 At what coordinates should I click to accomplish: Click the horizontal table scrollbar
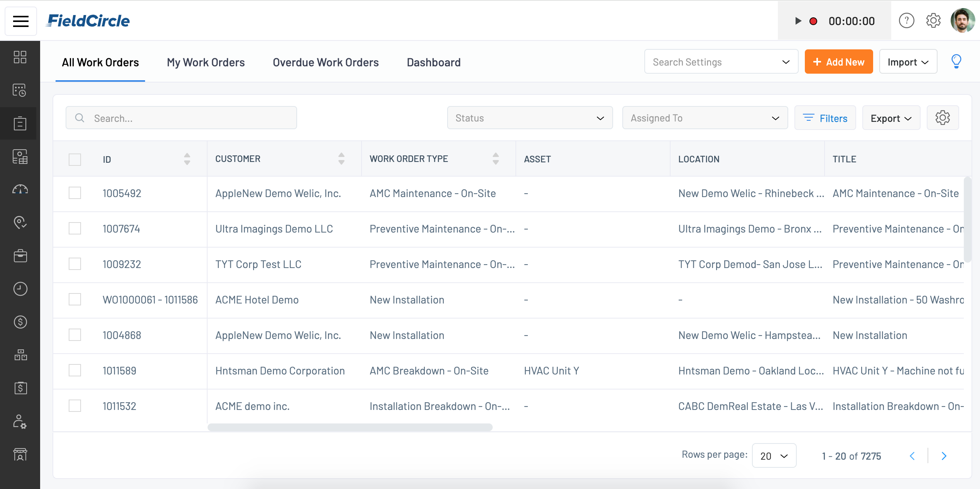tap(350, 427)
